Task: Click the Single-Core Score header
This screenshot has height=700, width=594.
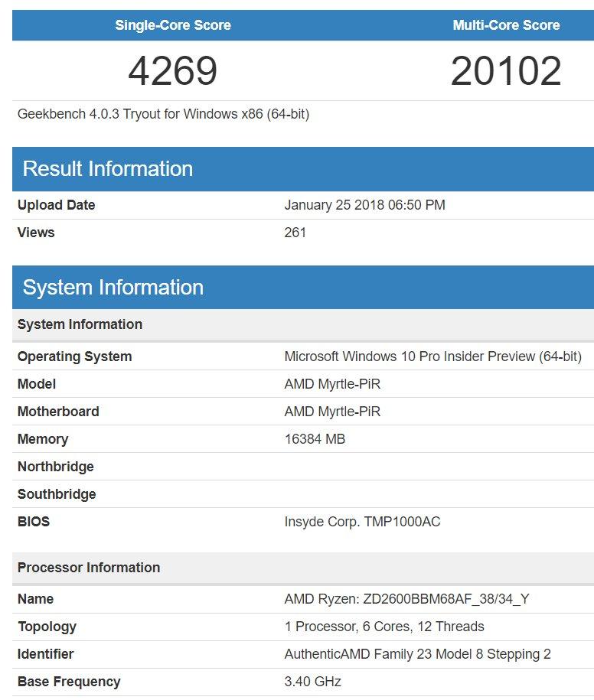Action: pyautogui.click(x=173, y=25)
